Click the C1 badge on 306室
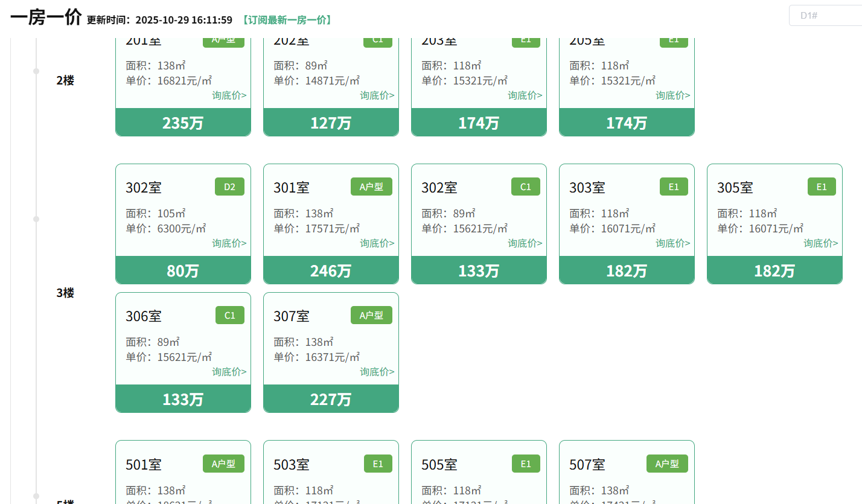The width and height of the screenshot is (862, 504). pyautogui.click(x=229, y=315)
